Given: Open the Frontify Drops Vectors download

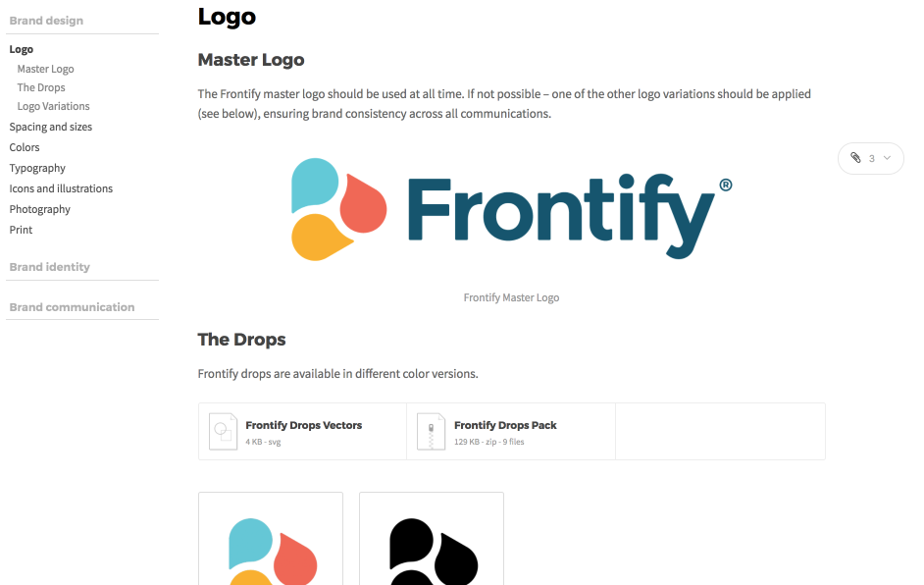Looking at the screenshot, I should [x=304, y=426].
